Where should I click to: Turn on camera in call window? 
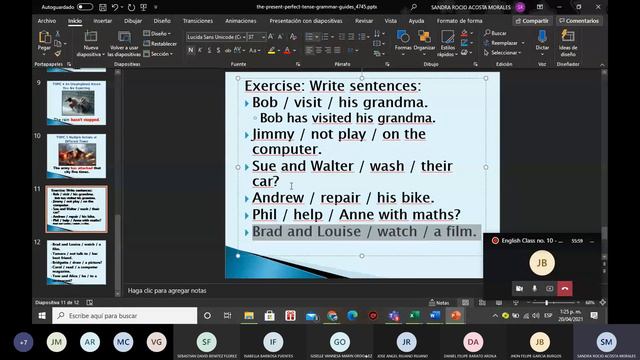pos(519,289)
